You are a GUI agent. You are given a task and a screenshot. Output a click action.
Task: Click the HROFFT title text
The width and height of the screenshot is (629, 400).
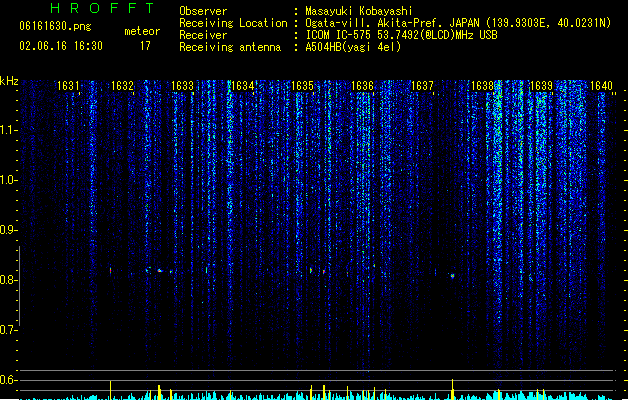click(x=102, y=8)
